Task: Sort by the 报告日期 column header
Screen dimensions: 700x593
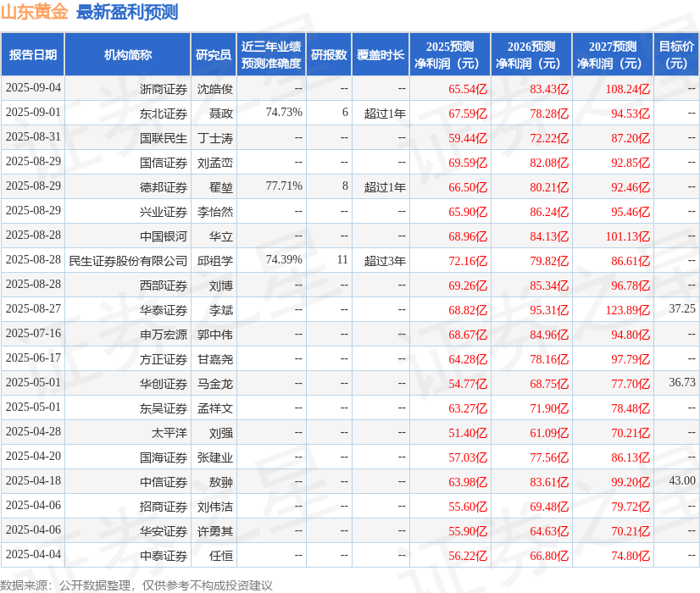Action: tap(35, 54)
